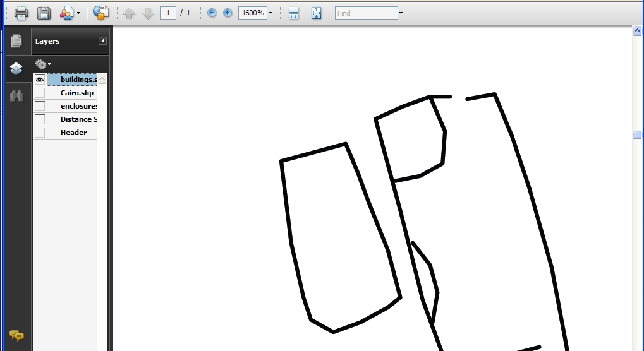This screenshot has width=644, height=351.
Task: Click into the Find text field
Action: pos(367,13)
